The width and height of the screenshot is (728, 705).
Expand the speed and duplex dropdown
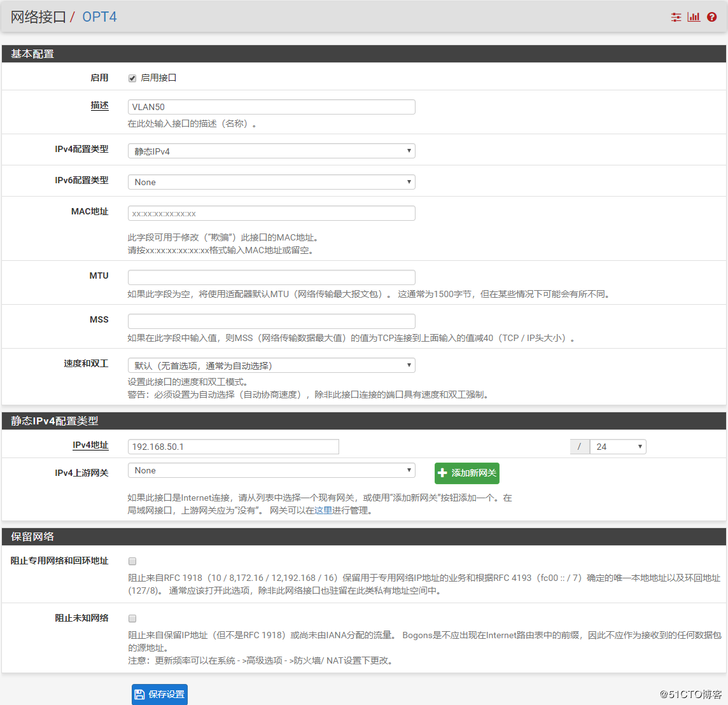(x=271, y=365)
